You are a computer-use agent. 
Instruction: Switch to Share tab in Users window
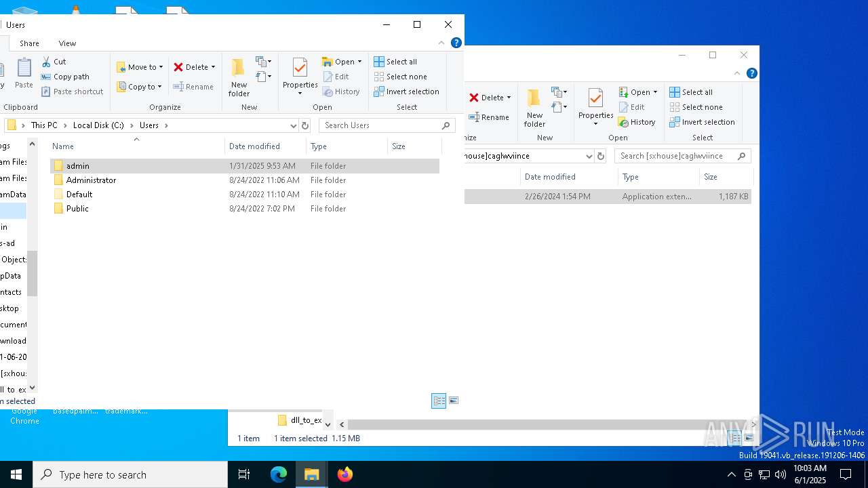(29, 43)
